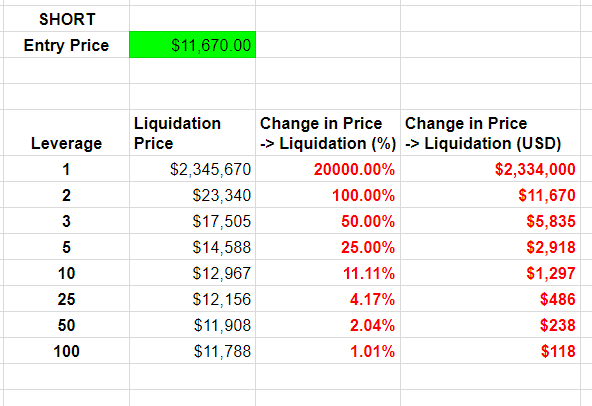The image size is (592, 406).
Task: Select leverage value 100 cell
Action: pyautogui.click(x=66, y=351)
